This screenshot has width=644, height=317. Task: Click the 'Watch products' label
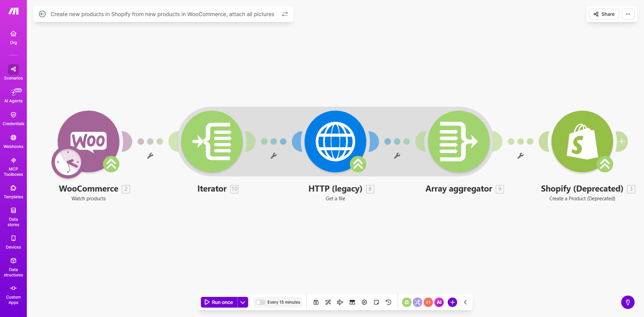89,199
